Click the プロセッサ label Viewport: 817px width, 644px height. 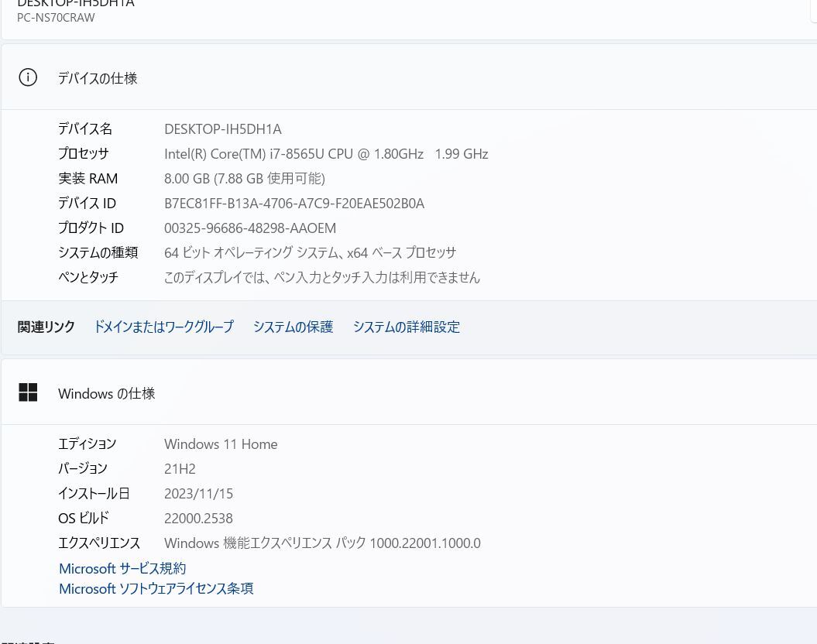[x=84, y=153]
